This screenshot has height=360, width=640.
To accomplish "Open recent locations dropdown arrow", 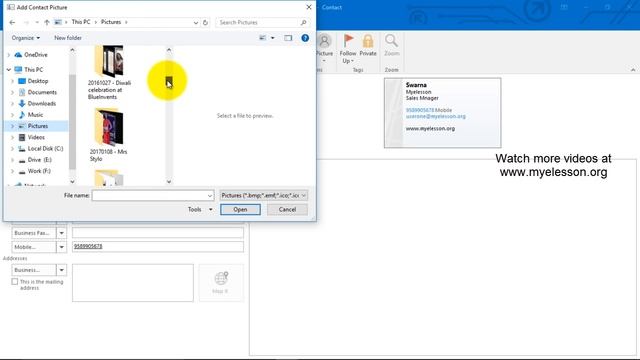I will 37,22.
